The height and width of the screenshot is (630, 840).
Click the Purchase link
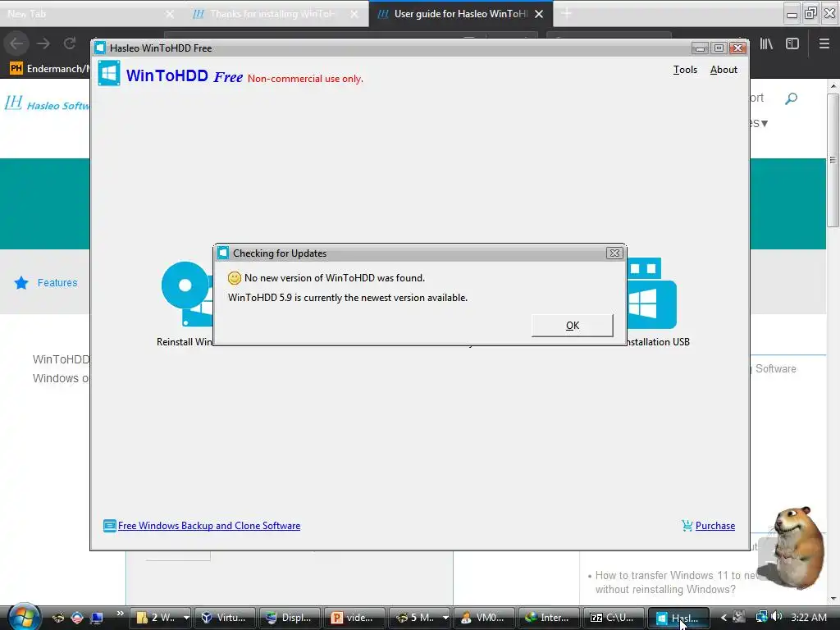[715, 526]
